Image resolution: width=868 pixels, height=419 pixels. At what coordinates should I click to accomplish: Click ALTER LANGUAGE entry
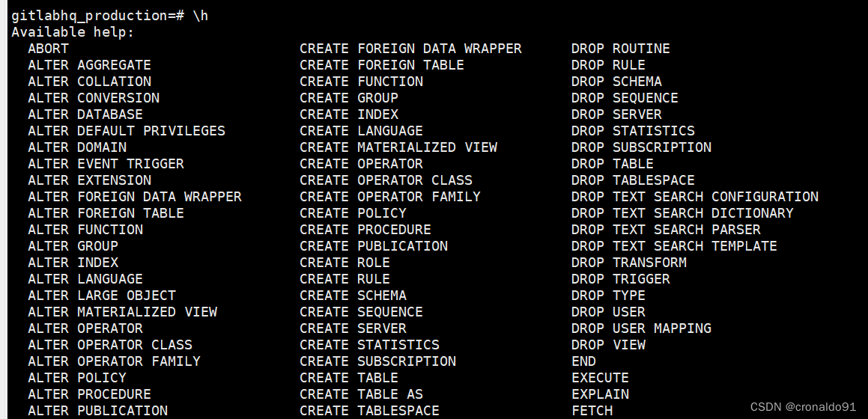85,279
